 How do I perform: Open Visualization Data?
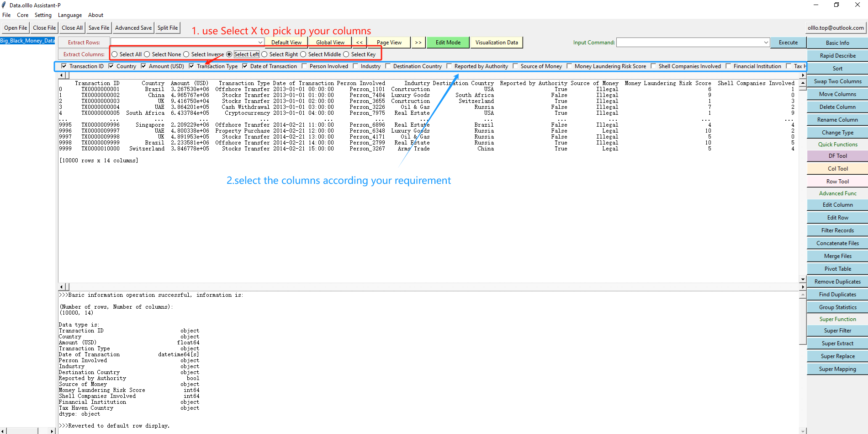pyautogui.click(x=497, y=43)
